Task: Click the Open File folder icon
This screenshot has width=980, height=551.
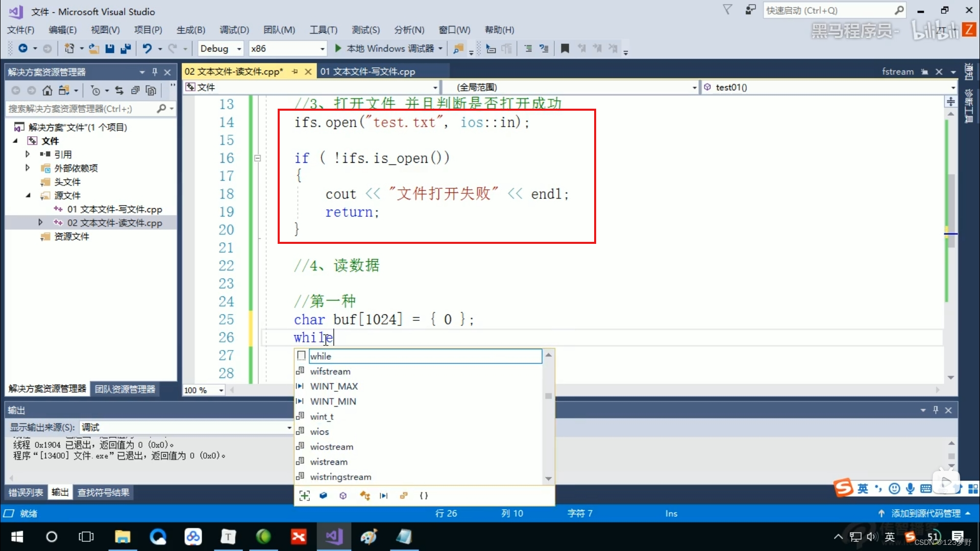Action: click(x=94, y=48)
